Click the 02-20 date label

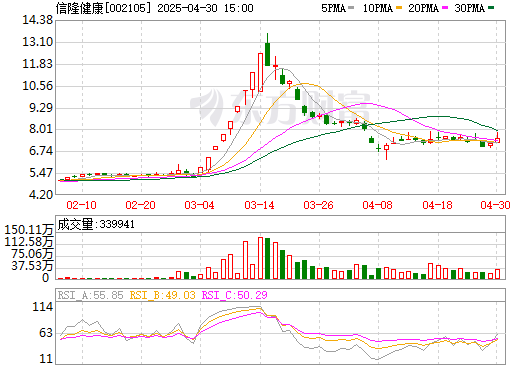pyautogui.click(x=140, y=205)
